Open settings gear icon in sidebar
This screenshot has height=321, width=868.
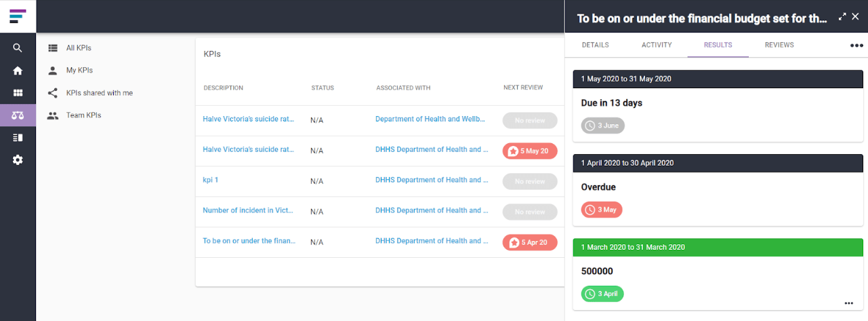pyautogui.click(x=18, y=160)
